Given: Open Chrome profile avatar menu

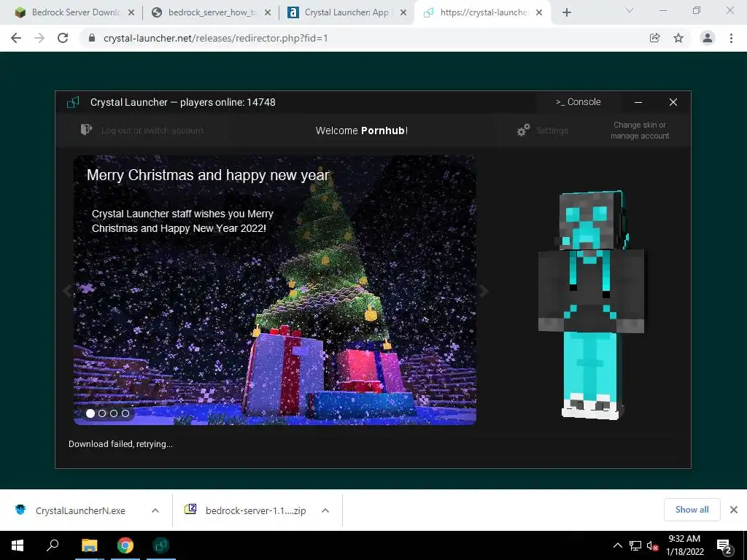Looking at the screenshot, I should pos(708,38).
